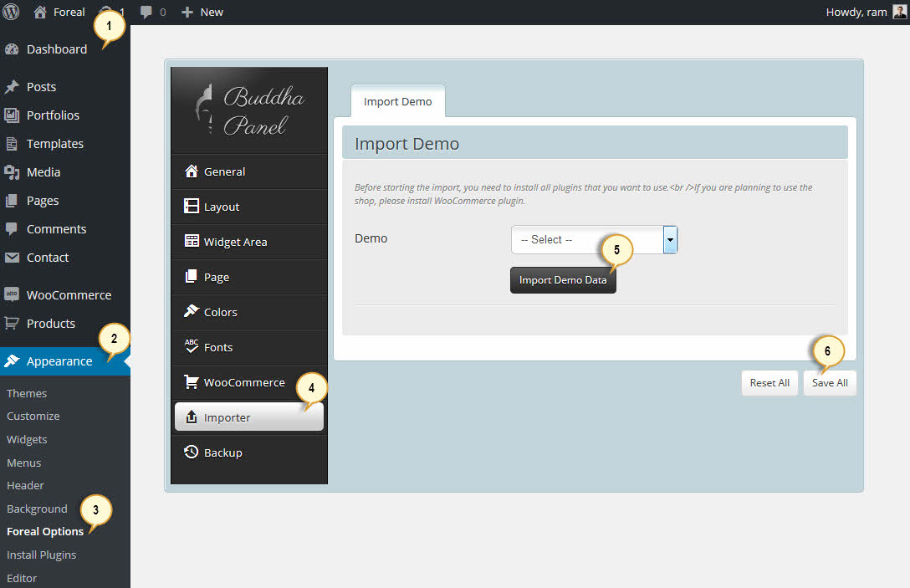The height and width of the screenshot is (588, 910).
Task: Click the home icon beside Foreal
Action: (40, 12)
